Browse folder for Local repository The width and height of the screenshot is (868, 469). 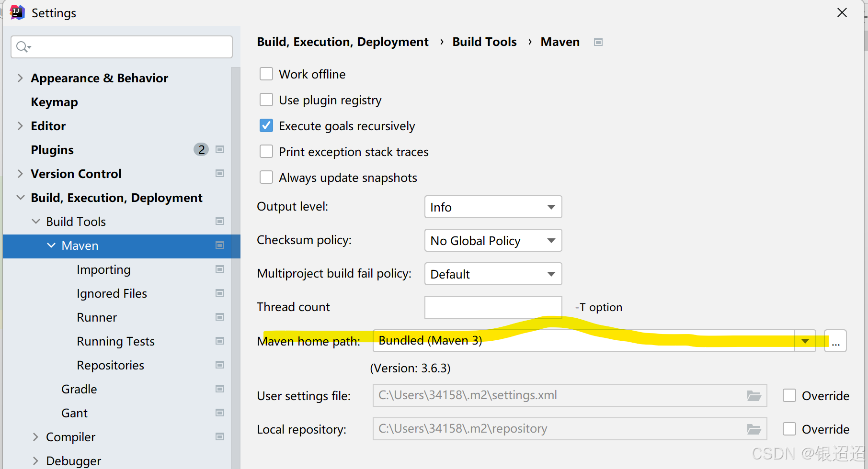click(754, 429)
